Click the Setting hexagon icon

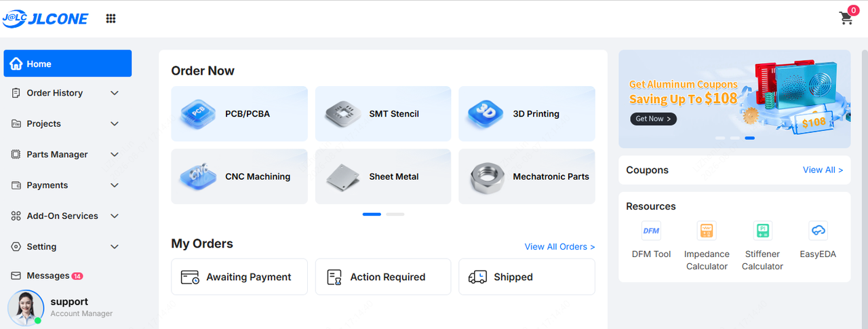click(x=16, y=247)
